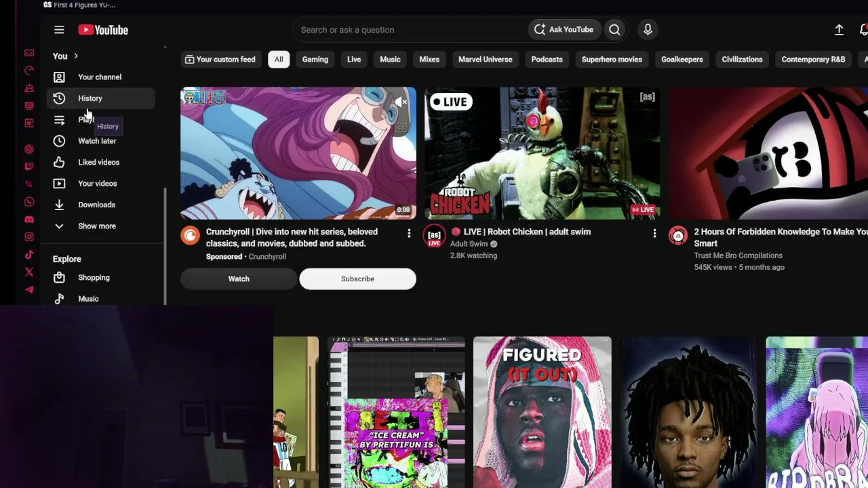Click the Crunchyroll channel avatar
The height and width of the screenshot is (488, 868).
pyautogui.click(x=191, y=236)
